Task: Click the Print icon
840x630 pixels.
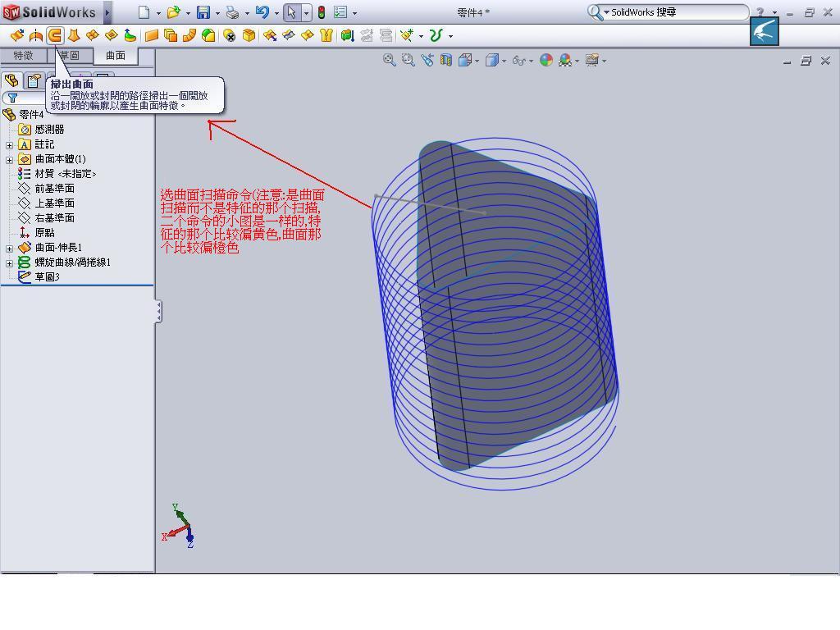Action: (x=232, y=12)
